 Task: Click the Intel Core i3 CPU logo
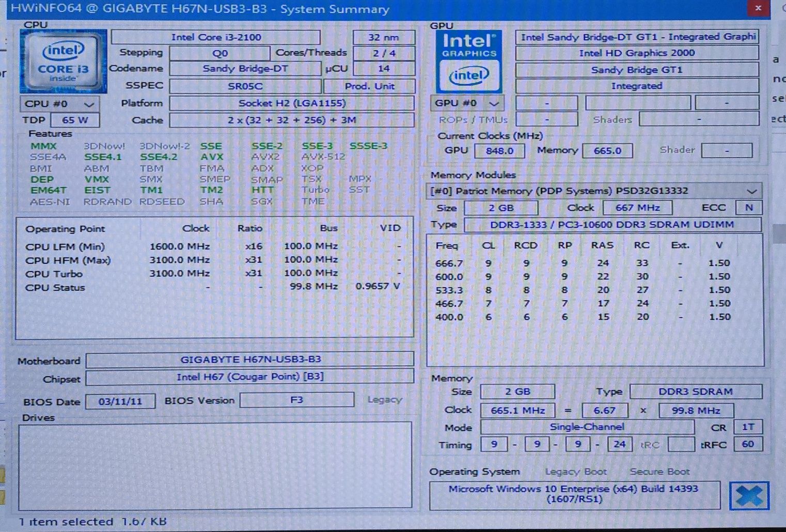point(64,61)
